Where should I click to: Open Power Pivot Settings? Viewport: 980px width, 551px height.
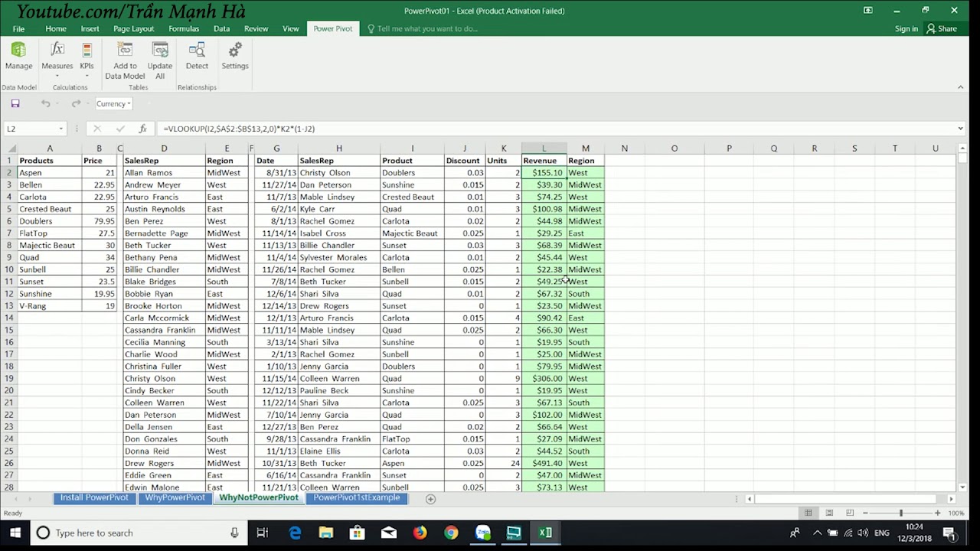pyautogui.click(x=235, y=56)
